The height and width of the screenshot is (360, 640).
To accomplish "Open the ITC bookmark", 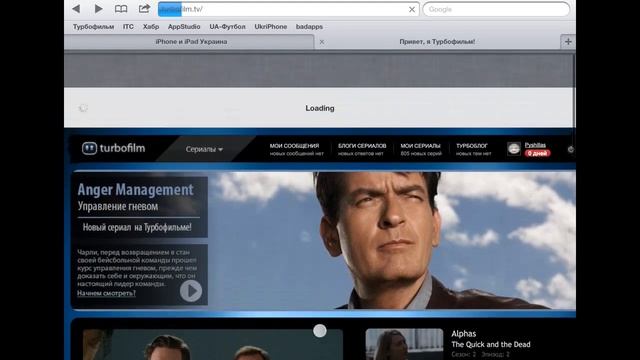I will [x=128, y=27].
